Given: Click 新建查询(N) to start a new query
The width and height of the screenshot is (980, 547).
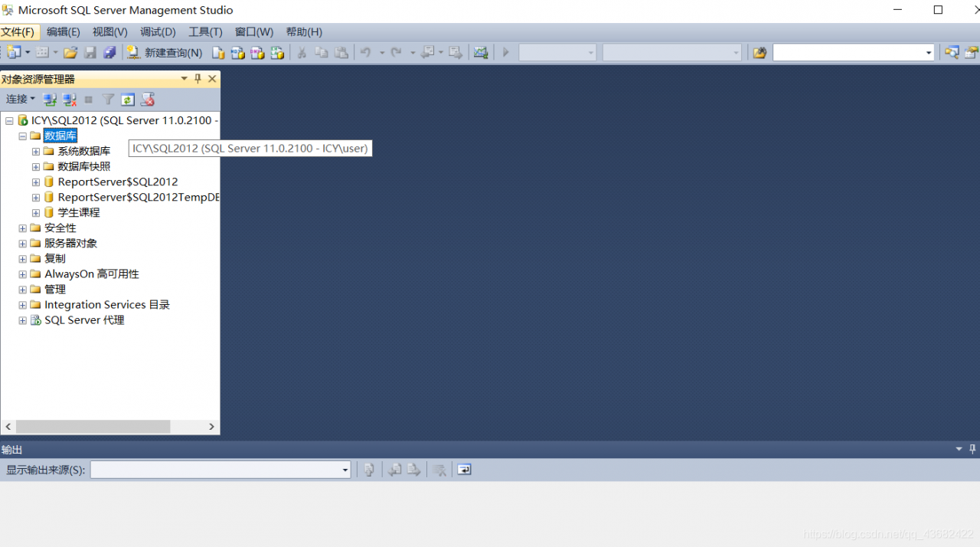Looking at the screenshot, I should tap(165, 52).
